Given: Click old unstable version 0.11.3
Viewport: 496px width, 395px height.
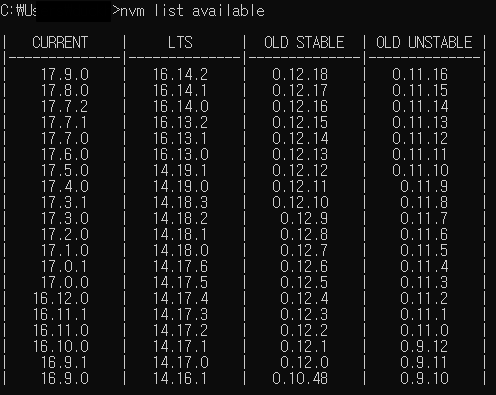Looking at the screenshot, I should [424, 282].
